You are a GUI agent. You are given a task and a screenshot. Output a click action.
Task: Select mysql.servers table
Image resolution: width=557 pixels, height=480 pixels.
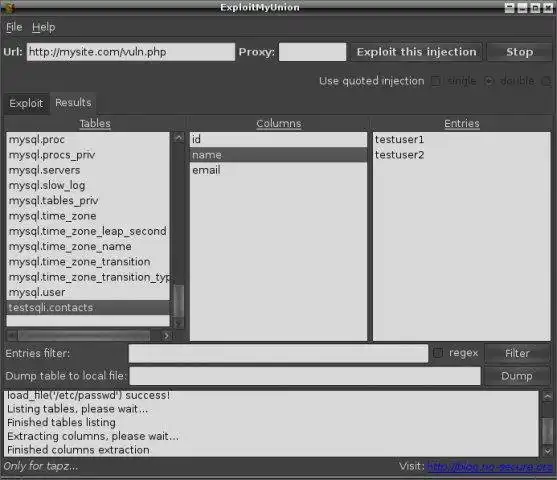point(88,170)
